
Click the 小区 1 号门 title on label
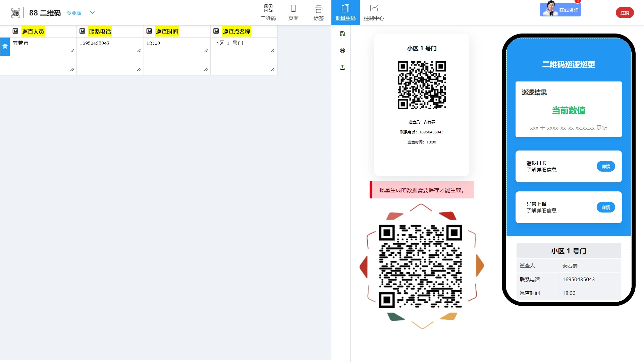click(422, 48)
